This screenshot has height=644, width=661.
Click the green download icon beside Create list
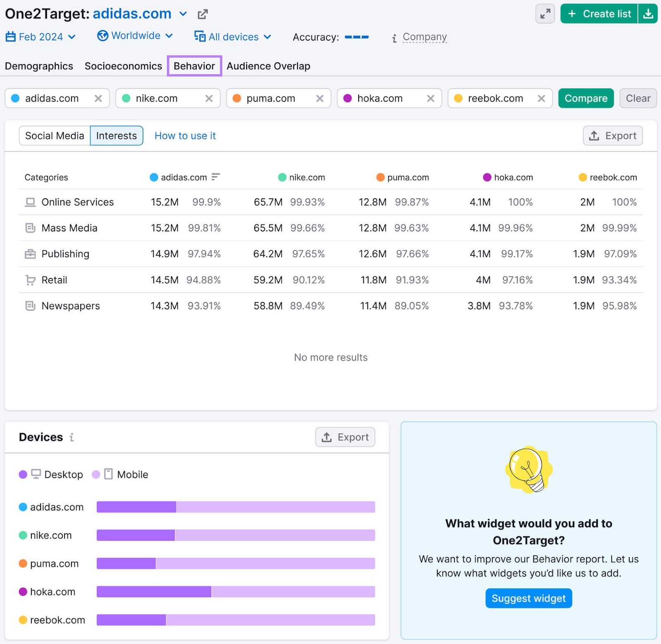point(648,14)
